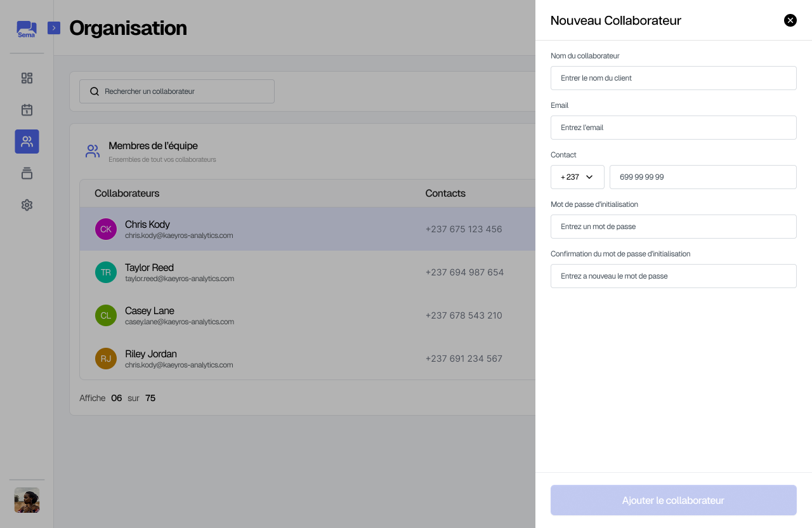Click the Nom du collaborateur input field
This screenshot has width=812, height=528.
(673, 78)
